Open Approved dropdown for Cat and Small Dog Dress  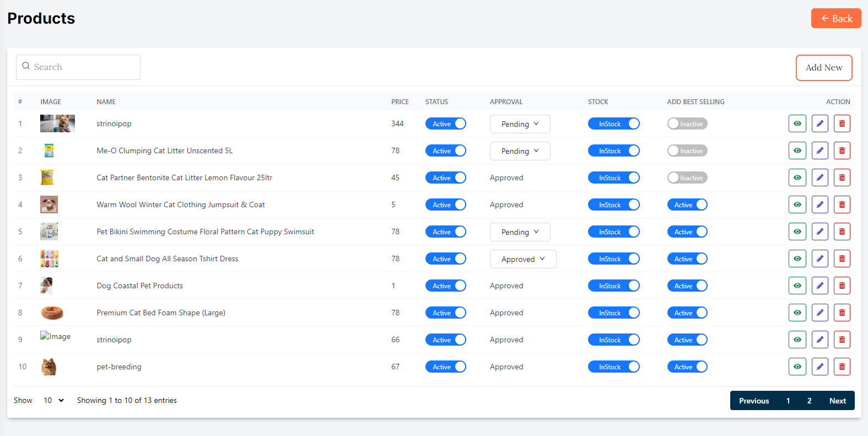[522, 259]
